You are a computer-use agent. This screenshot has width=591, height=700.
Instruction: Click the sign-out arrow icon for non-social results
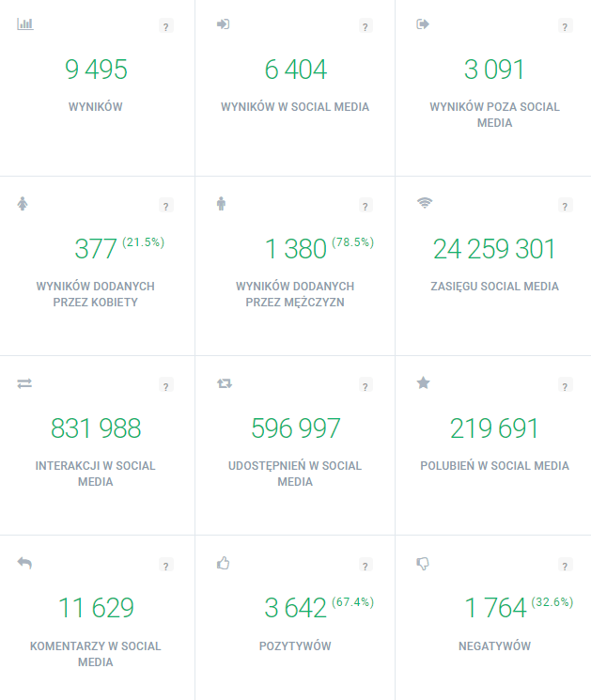pyautogui.click(x=423, y=24)
